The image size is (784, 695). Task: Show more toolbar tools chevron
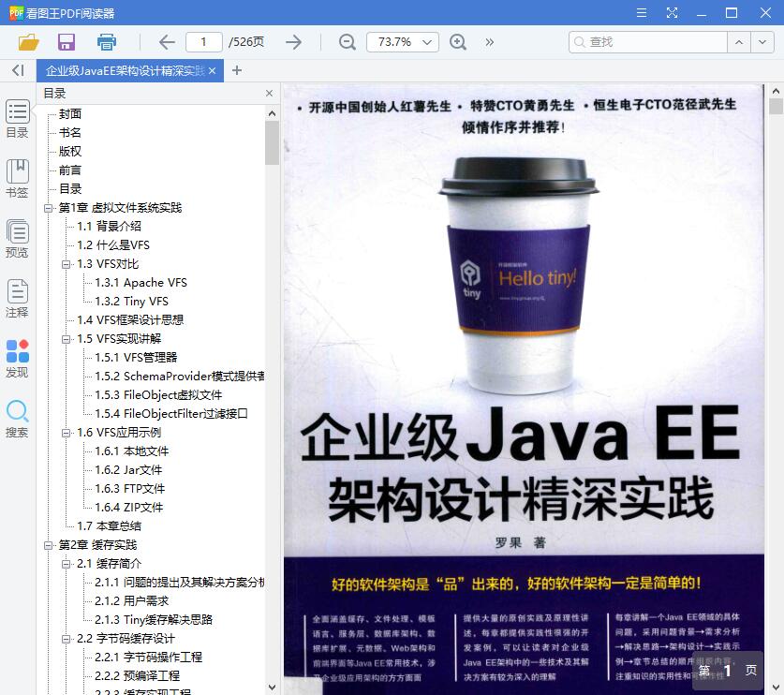[490, 42]
